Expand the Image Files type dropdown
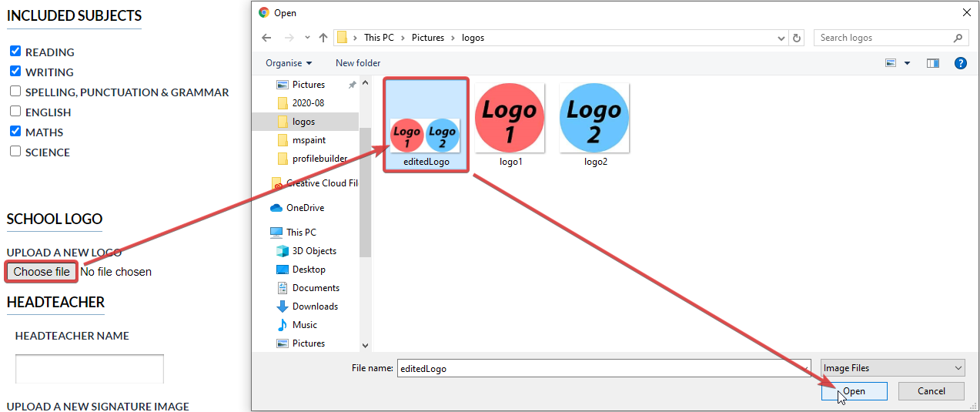Viewport: 980px width, 412px height. click(892, 368)
